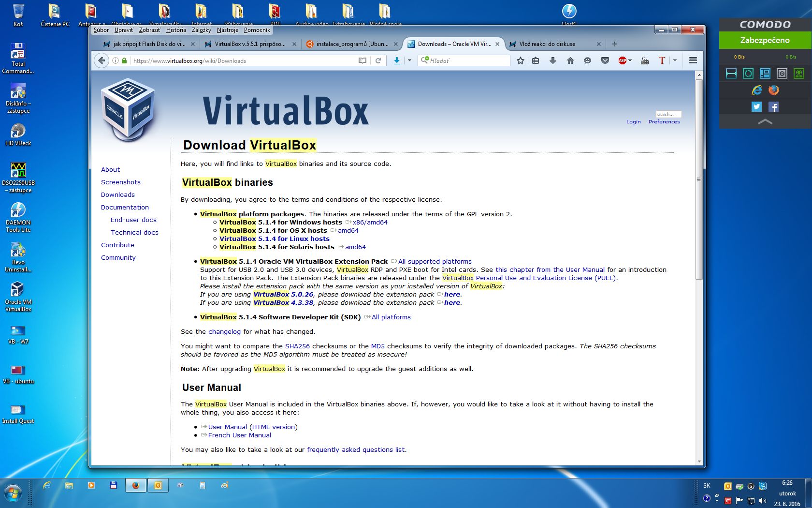Open Total Commander desktop shortcut
Screen dimensions: 812x508
coord(18,59)
